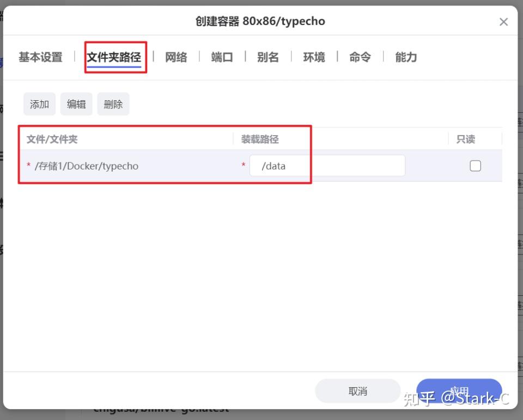Click the 应用 button to apply settings

(x=459, y=391)
